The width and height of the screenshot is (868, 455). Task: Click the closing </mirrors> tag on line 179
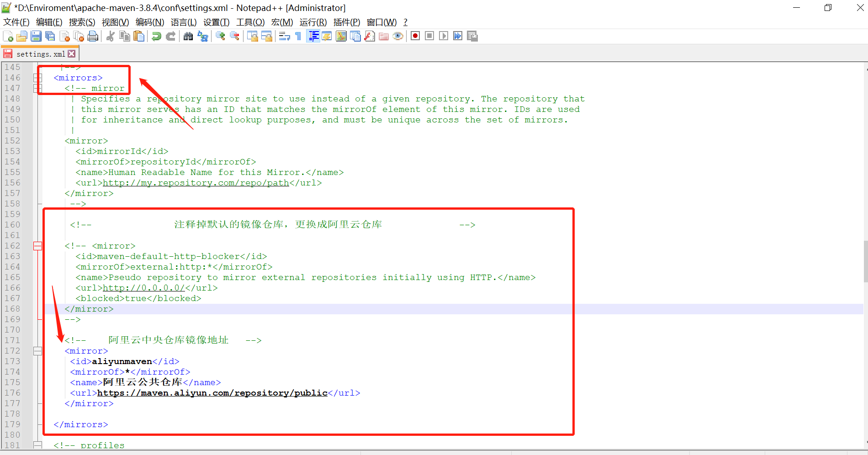point(81,424)
